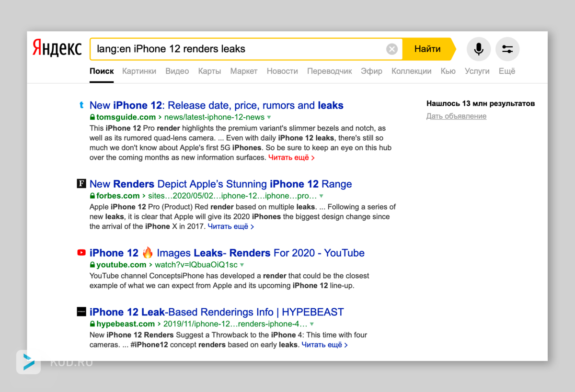
Task: Click the Яндекс logo
Action: click(57, 48)
